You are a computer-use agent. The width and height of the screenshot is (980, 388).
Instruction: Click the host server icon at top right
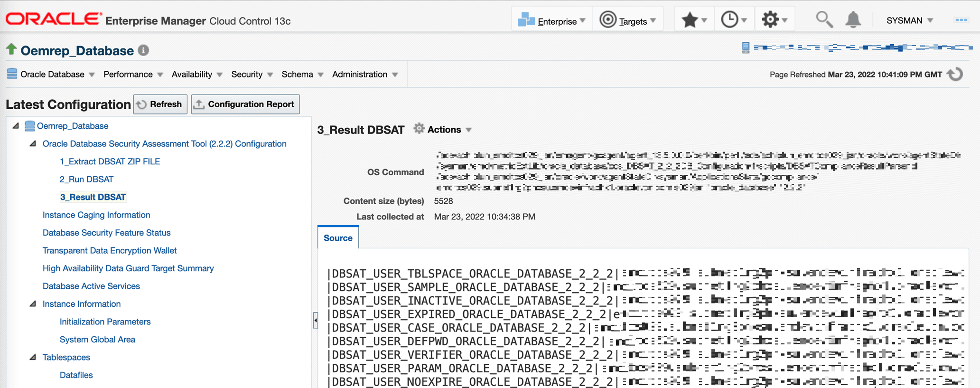click(x=746, y=47)
